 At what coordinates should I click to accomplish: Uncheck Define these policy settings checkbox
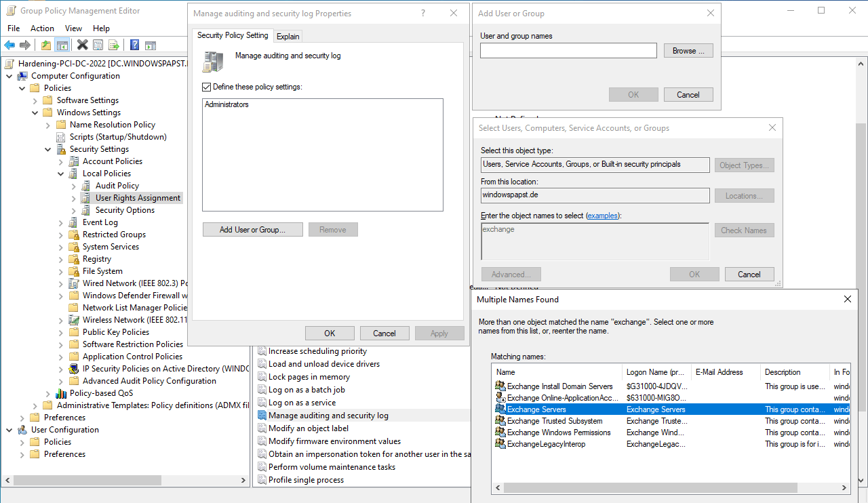pyautogui.click(x=207, y=87)
